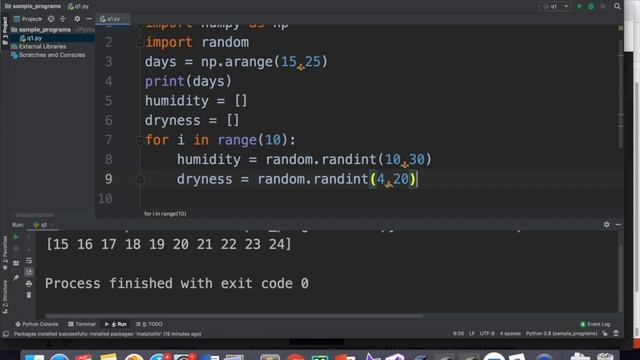Start debugging with the green bug icon
Image resolution: width=640 pixels, height=360 pixels.
pyautogui.click(x=591, y=7)
